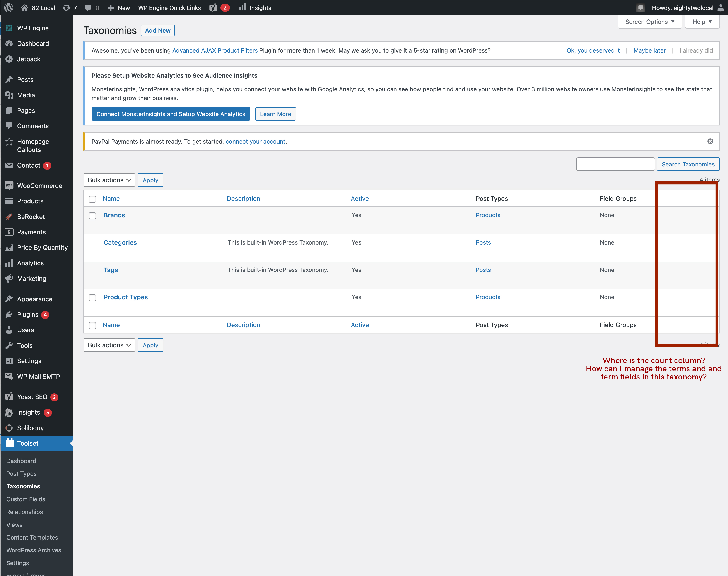
Task: Expand the Help tab
Action: point(702,22)
